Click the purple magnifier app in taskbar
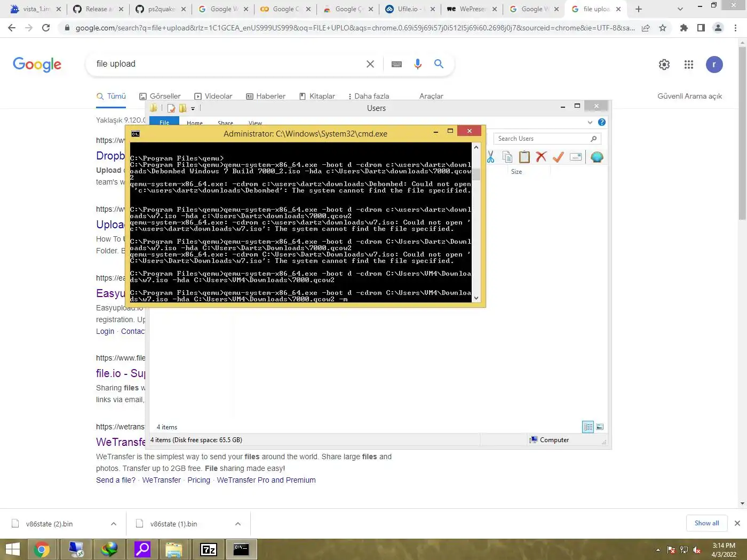747x560 pixels. click(142, 549)
